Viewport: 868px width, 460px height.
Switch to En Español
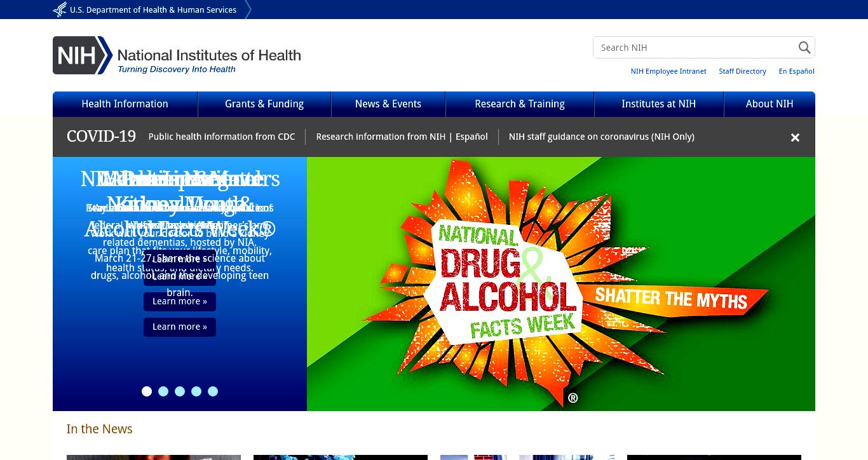pos(797,71)
